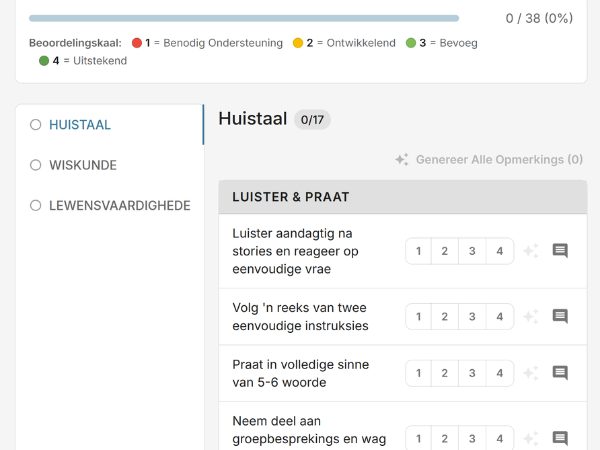This screenshot has width=600, height=450.
Task: Rate 'Volg 'n reeks van twee' as 3
Action: 472,316
